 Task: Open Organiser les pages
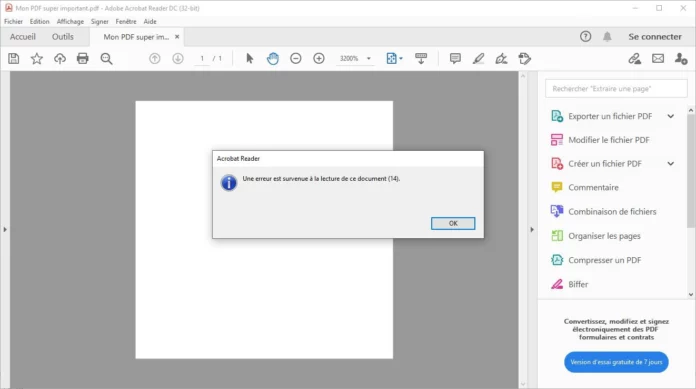click(604, 236)
